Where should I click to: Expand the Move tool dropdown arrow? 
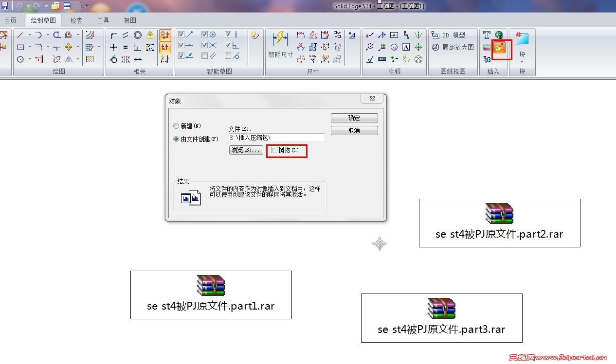[x=78, y=47]
